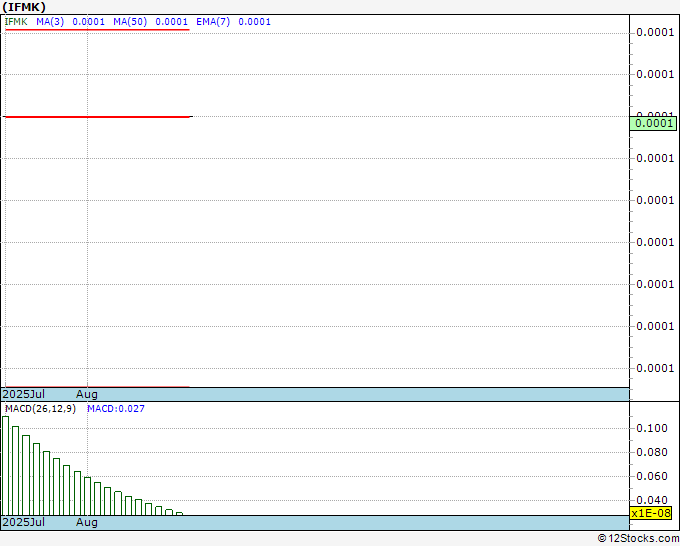Click 2025Jul on price chart date axis
The width and height of the screenshot is (680, 546).
(24, 394)
